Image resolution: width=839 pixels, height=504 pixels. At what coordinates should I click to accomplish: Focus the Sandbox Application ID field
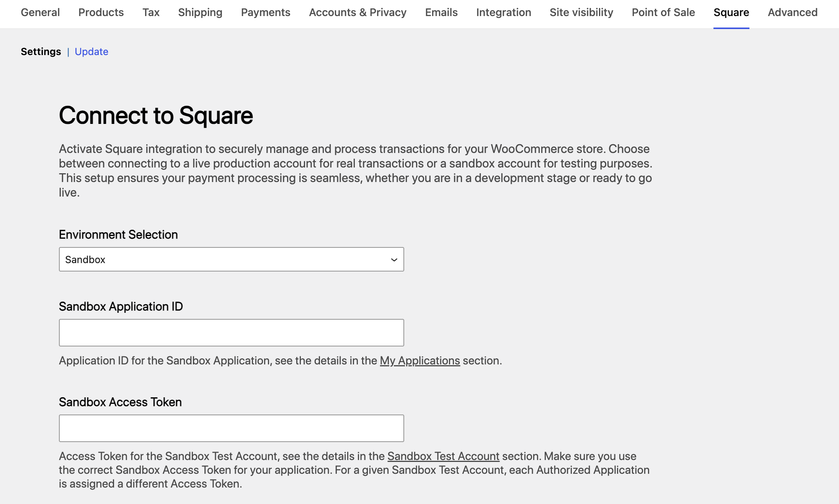(x=231, y=333)
